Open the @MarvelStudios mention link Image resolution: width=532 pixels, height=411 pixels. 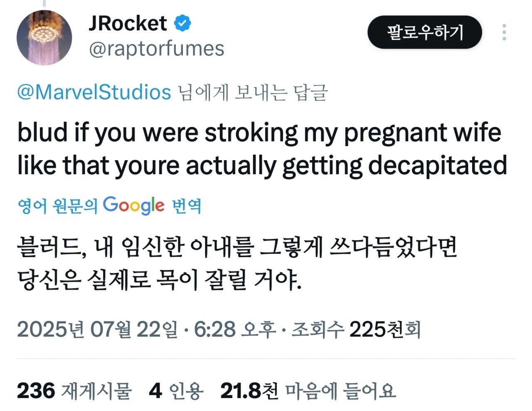coord(94,92)
